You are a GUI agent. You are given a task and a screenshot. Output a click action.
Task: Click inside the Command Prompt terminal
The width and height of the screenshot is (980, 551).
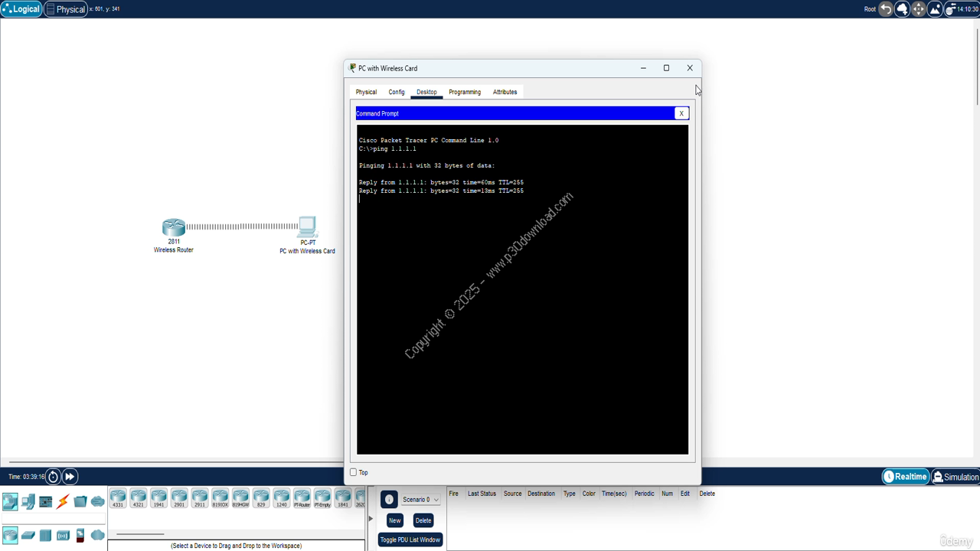tap(522, 289)
